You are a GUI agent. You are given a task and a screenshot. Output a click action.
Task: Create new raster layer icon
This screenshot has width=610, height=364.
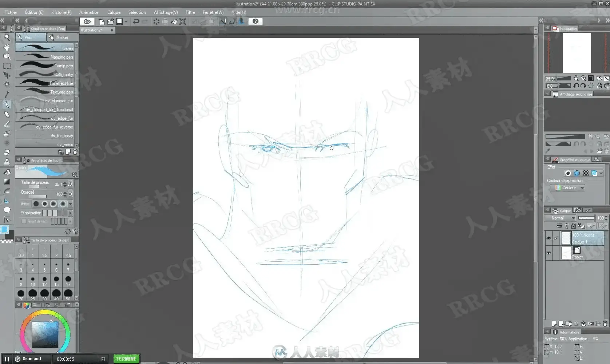(x=554, y=324)
